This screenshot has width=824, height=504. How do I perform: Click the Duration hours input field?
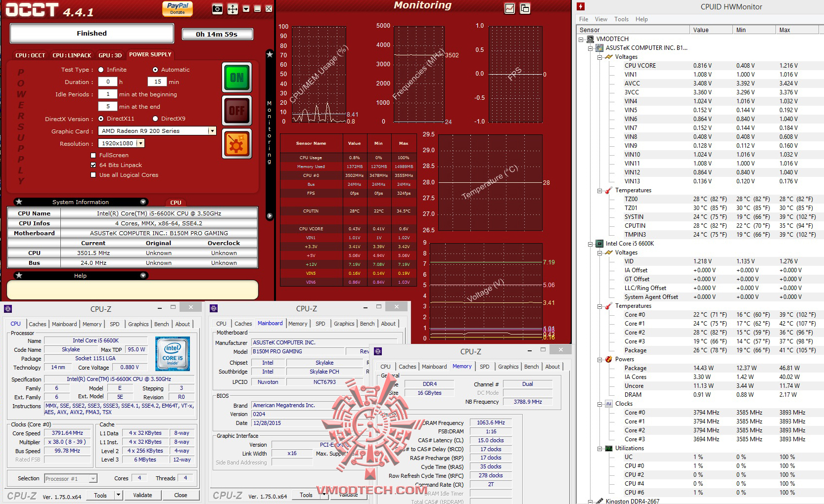pyautogui.click(x=108, y=82)
